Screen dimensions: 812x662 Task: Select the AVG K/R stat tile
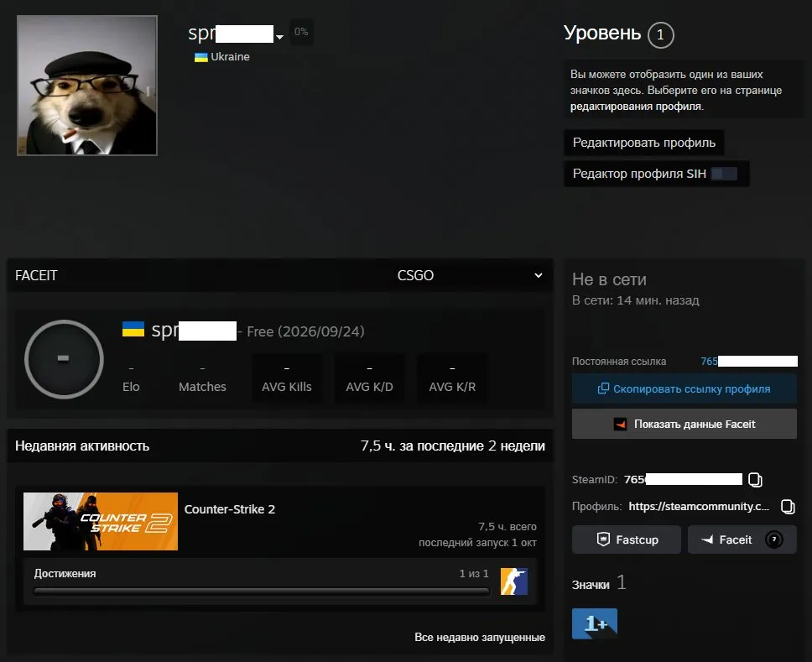452,378
